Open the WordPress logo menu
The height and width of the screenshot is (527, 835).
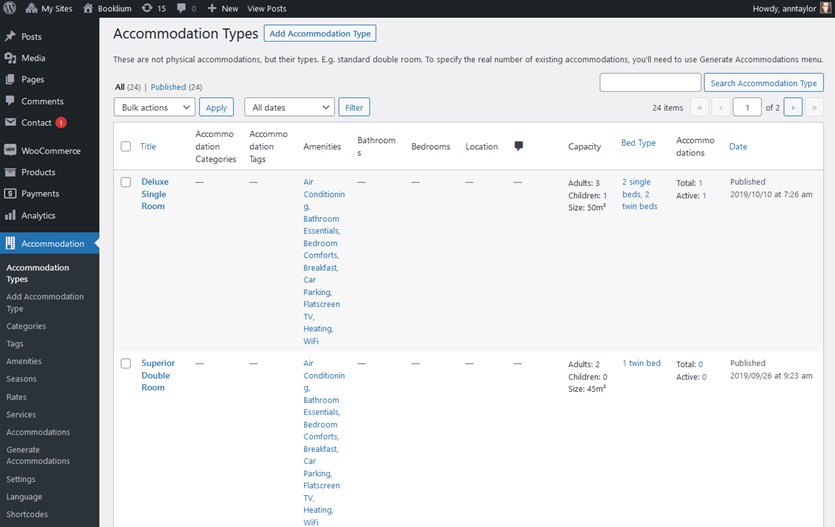pos(10,8)
